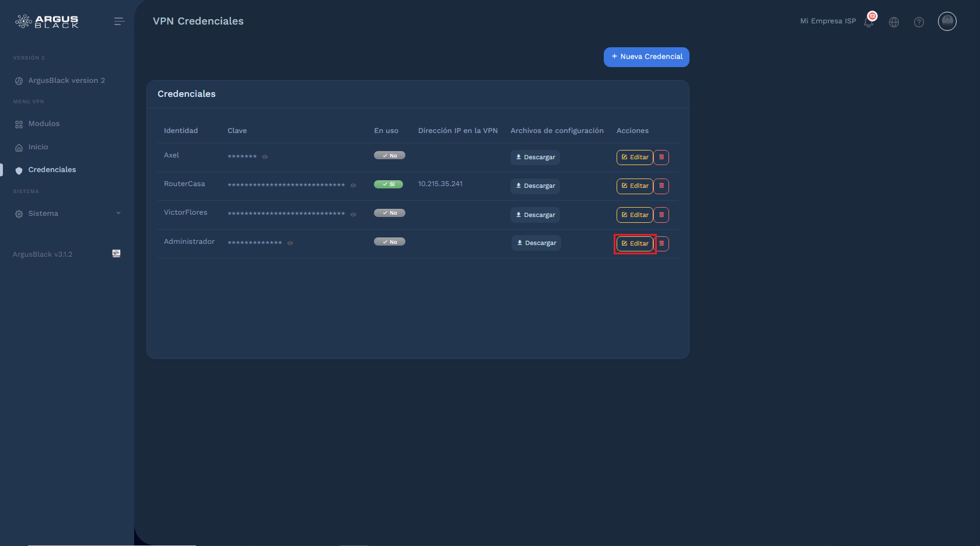Expand the Sistema menu chevron
The image size is (980, 546).
tap(118, 213)
